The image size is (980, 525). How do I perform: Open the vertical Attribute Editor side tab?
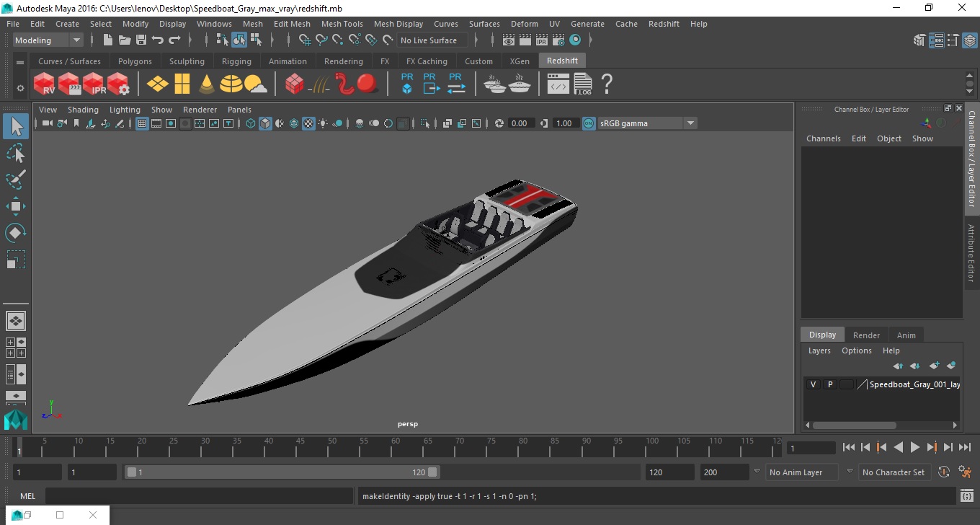971,252
